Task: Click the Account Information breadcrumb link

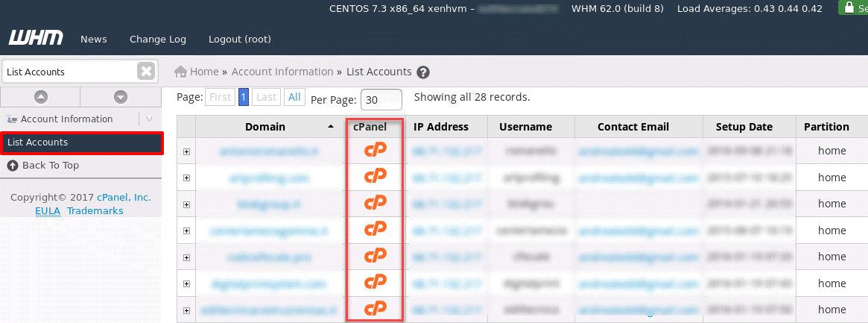Action: pyautogui.click(x=282, y=72)
